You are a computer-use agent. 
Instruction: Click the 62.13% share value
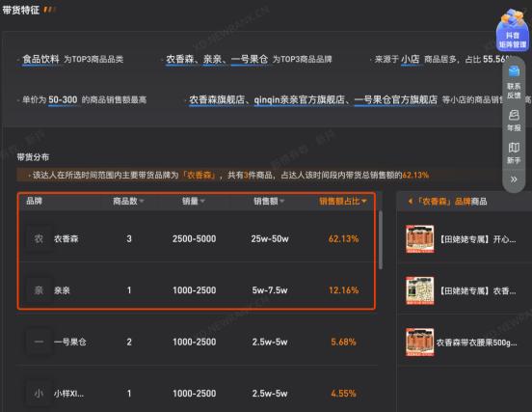tap(343, 238)
